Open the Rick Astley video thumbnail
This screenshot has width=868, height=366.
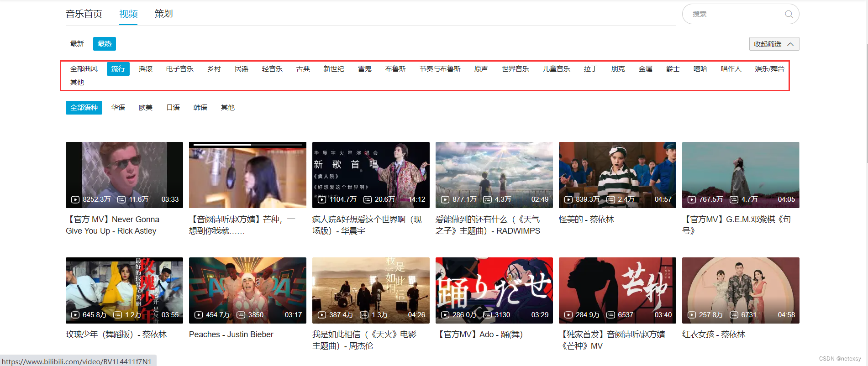tap(124, 175)
